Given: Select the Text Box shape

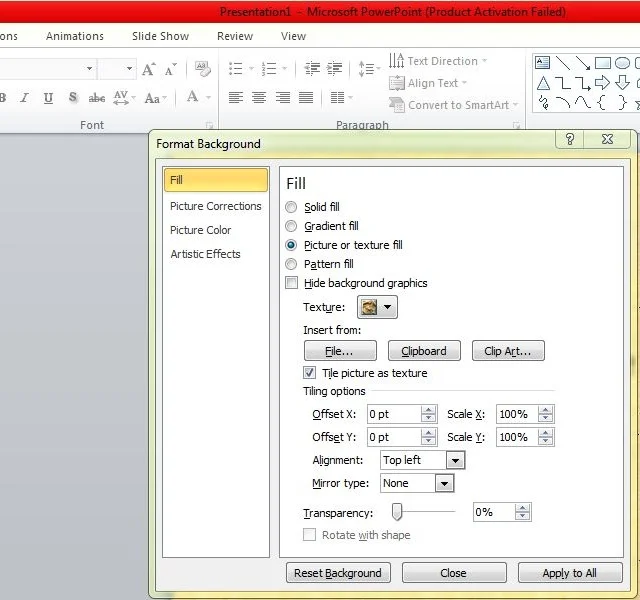Looking at the screenshot, I should pos(542,62).
